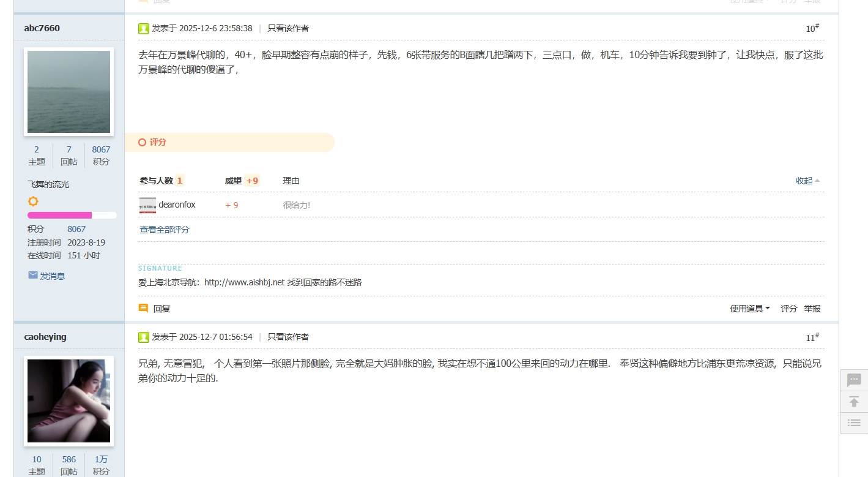The height and width of the screenshot is (477, 868).
Task: Click the envelope icon beside 发消息
Action: pyautogui.click(x=33, y=275)
